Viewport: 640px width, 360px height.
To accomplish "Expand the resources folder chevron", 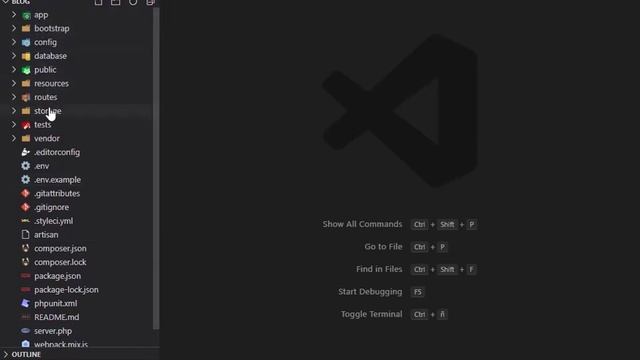I will tap(14, 83).
